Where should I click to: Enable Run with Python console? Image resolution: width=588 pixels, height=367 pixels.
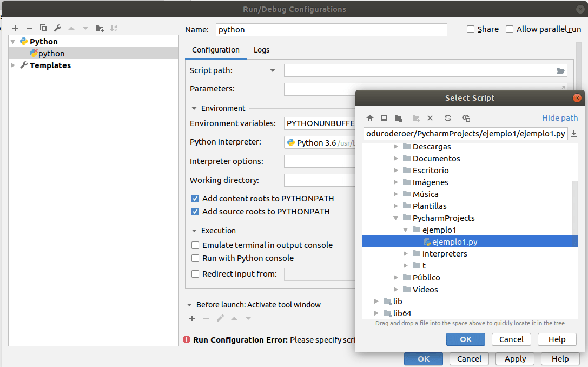coord(195,258)
